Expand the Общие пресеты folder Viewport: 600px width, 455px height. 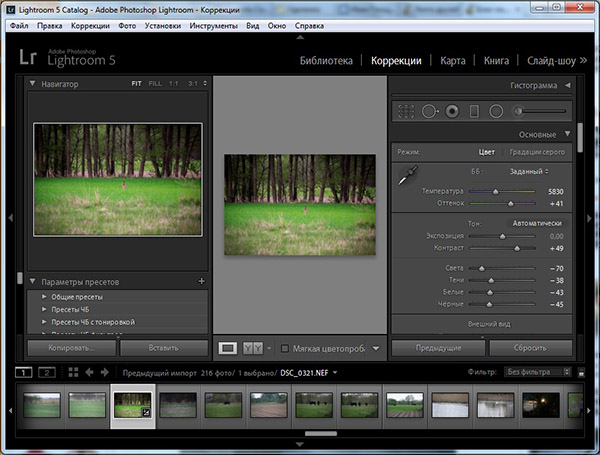(x=44, y=298)
